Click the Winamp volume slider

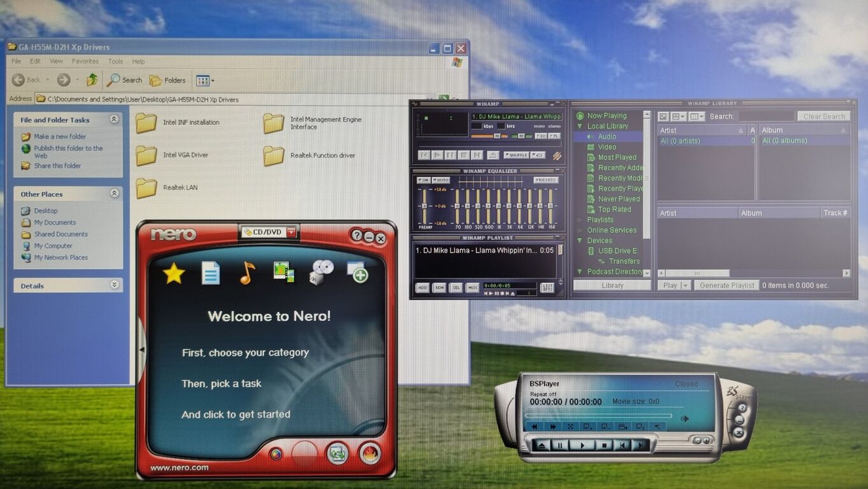pos(490,136)
